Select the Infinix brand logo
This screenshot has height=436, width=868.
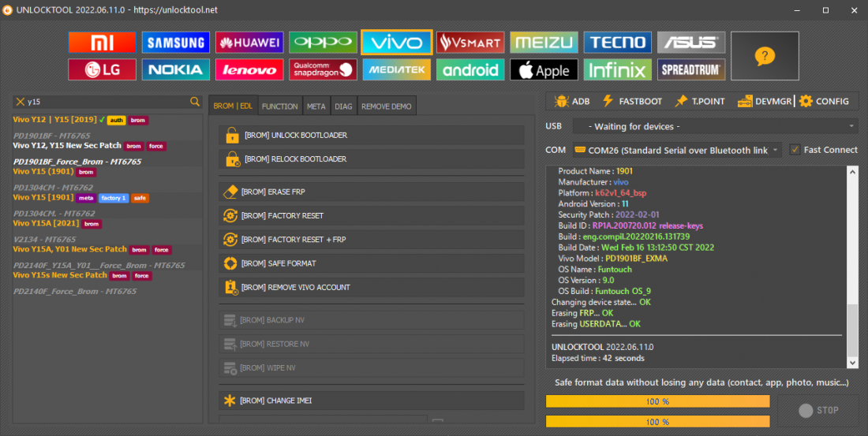coord(617,69)
